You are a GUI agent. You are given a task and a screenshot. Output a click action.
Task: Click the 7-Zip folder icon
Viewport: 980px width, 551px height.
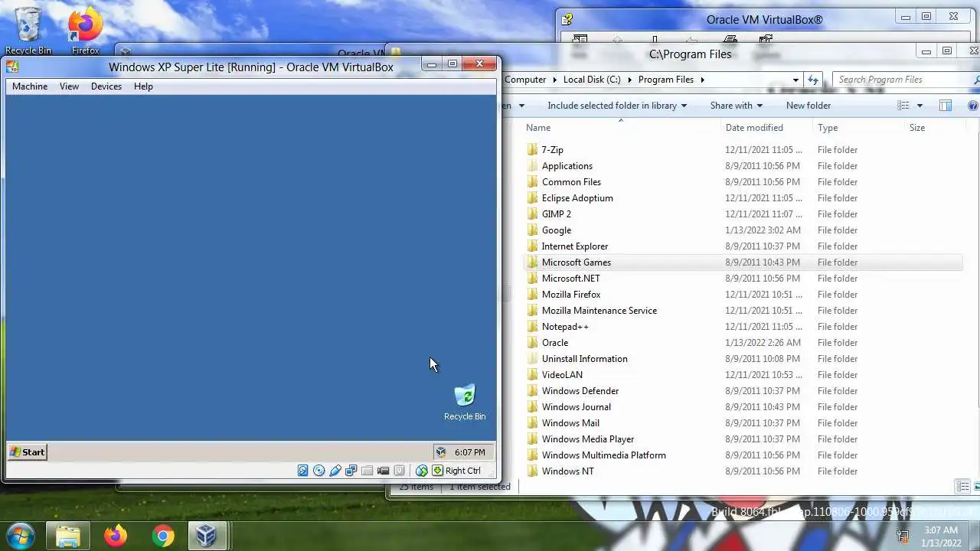[x=533, y=150]
